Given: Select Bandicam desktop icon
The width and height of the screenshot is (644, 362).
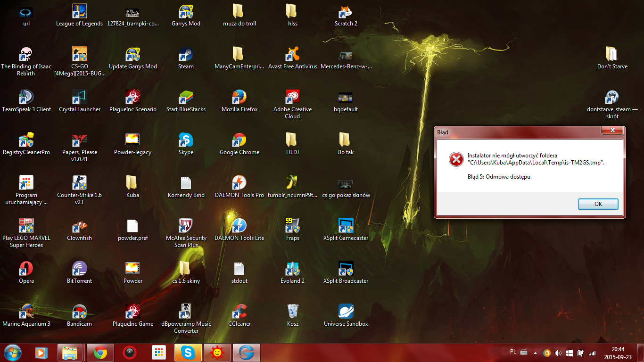Looking at the screenshot, I should (x=79, y=315).
